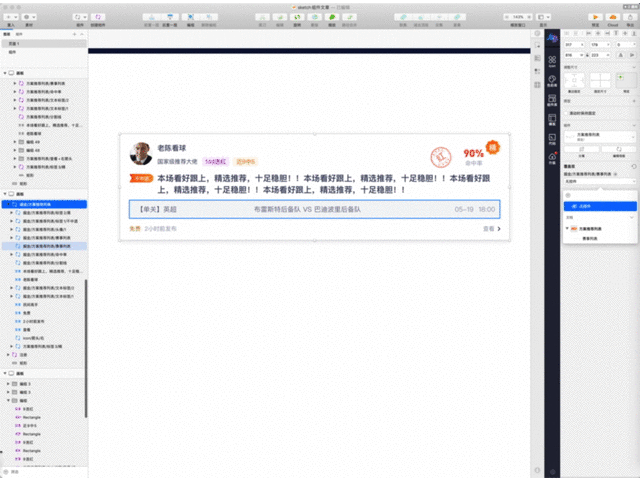Screen dimensions: 640x480
Task: Select the highlighted blue symbol layer row
Action: (x=44, y=204)
